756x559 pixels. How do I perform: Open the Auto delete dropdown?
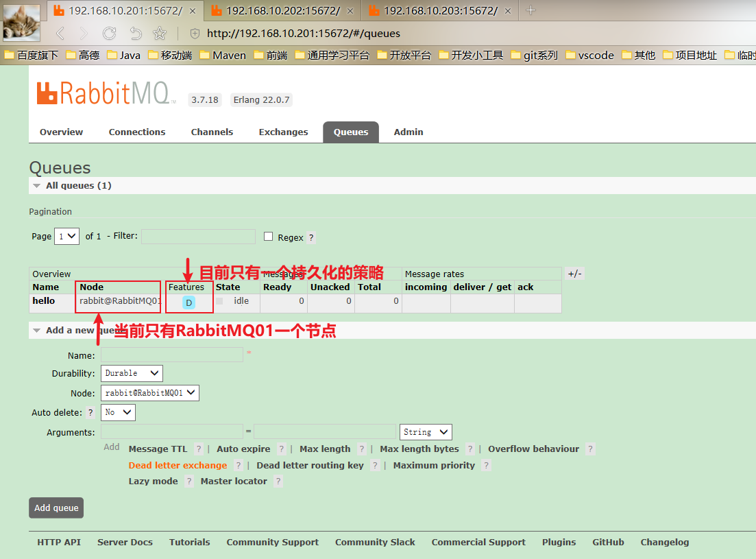(x=118, y=412)
